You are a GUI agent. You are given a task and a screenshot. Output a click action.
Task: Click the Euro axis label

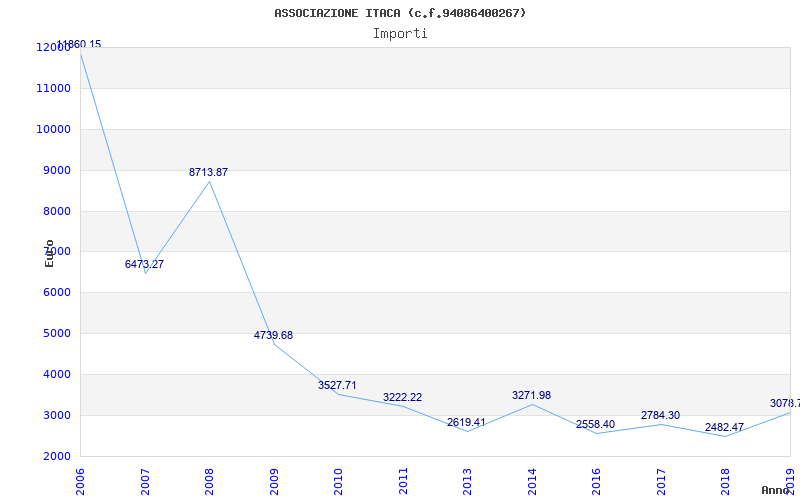coord(49,253)
